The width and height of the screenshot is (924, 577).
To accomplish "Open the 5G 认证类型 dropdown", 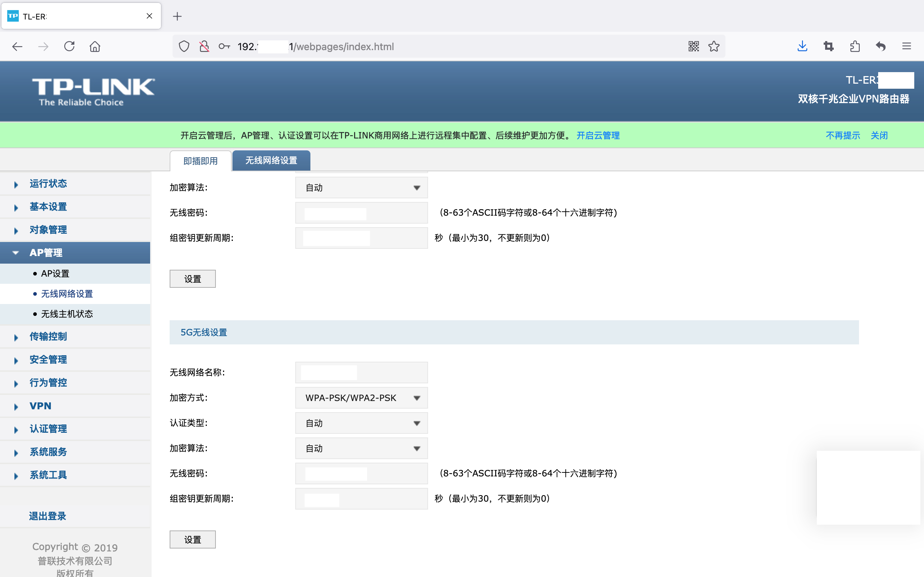I will [361, 423].
